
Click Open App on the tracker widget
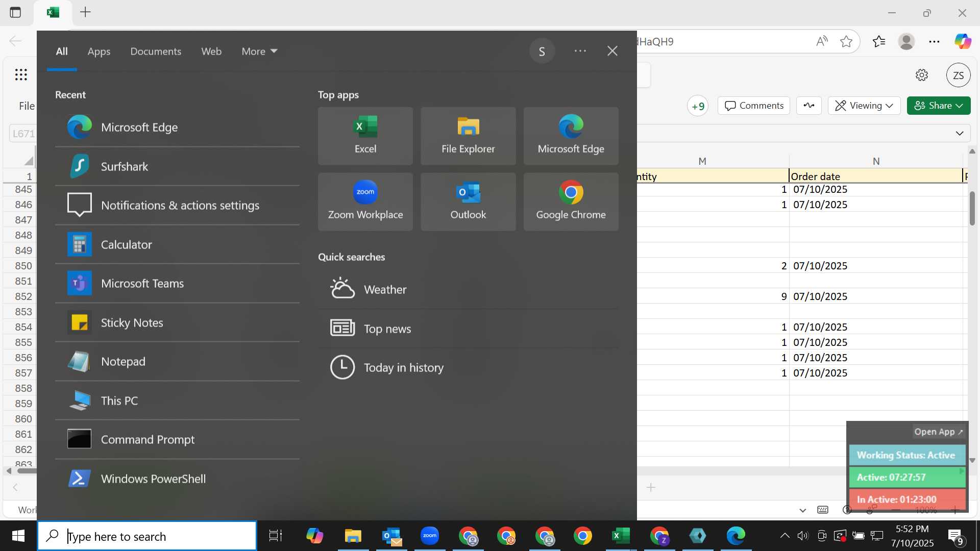pos(939,432)
